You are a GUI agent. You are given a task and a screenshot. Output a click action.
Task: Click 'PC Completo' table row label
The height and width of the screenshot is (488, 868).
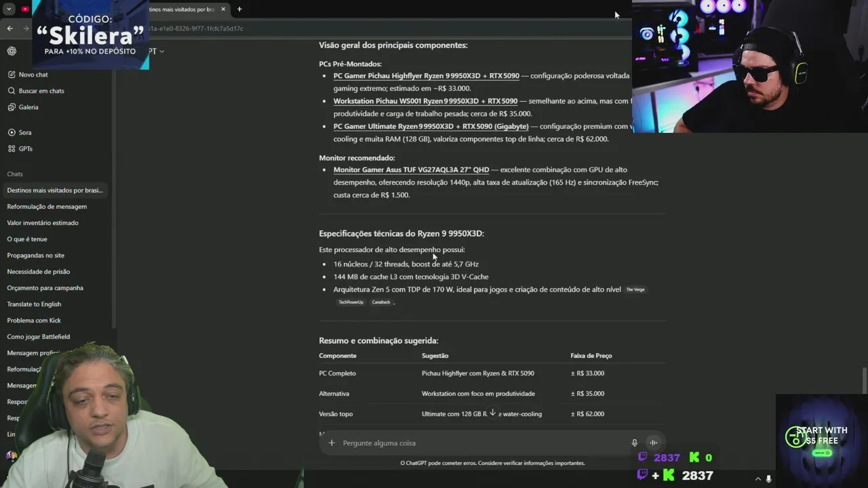pos(337,373)
